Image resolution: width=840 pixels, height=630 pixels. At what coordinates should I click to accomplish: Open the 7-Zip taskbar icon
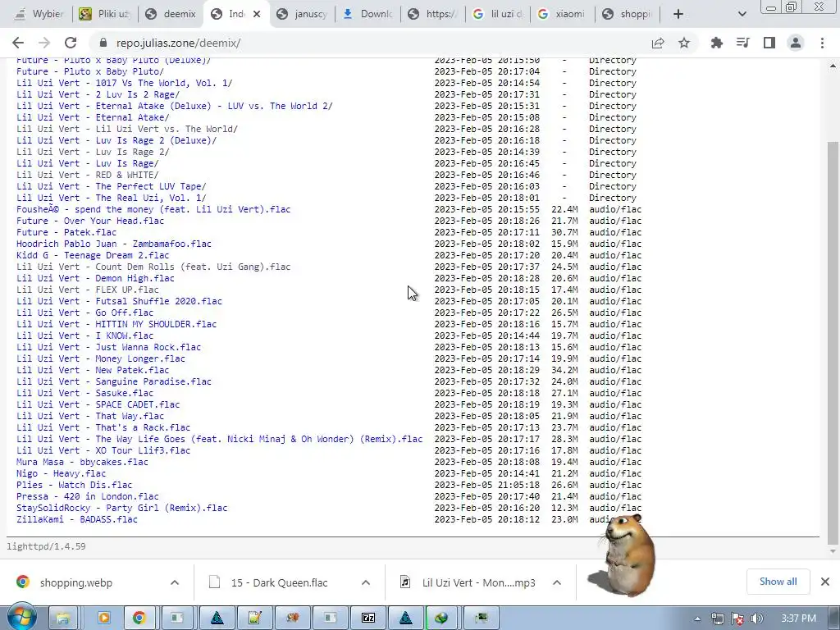coord(368,618)
